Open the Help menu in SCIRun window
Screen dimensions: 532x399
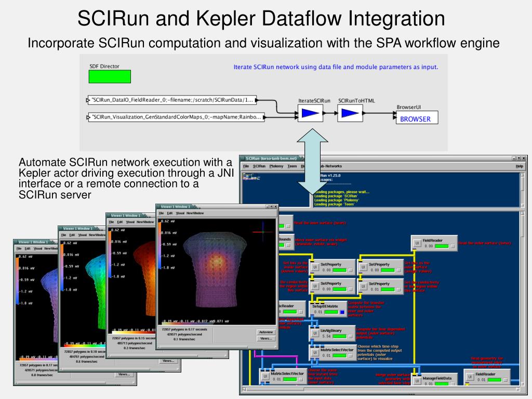tap(519, 166)
